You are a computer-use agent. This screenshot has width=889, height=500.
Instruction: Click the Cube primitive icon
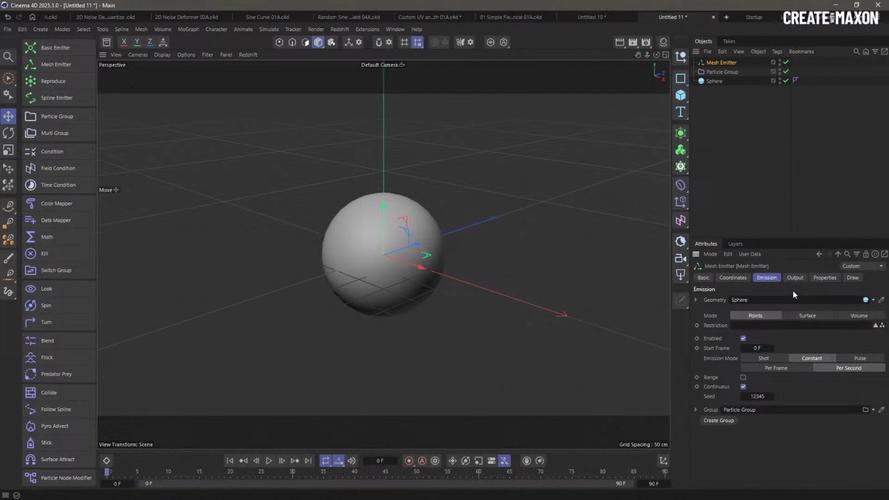pyautogui.click(x=680, y=95)
